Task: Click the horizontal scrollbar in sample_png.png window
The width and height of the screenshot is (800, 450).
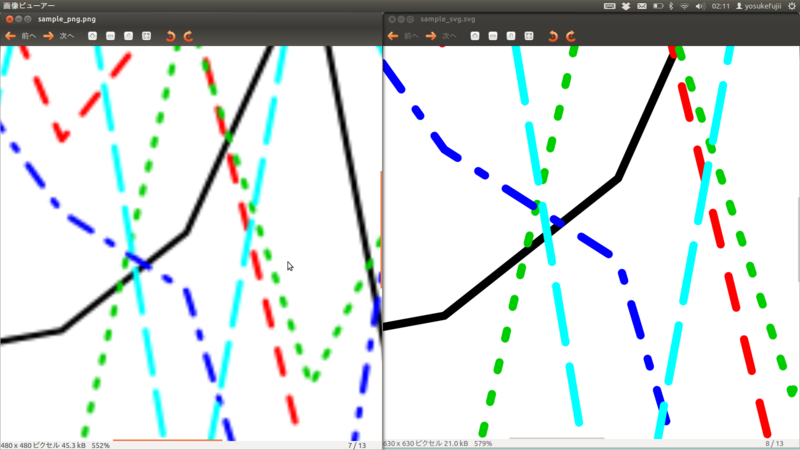Action: [168, 439]
